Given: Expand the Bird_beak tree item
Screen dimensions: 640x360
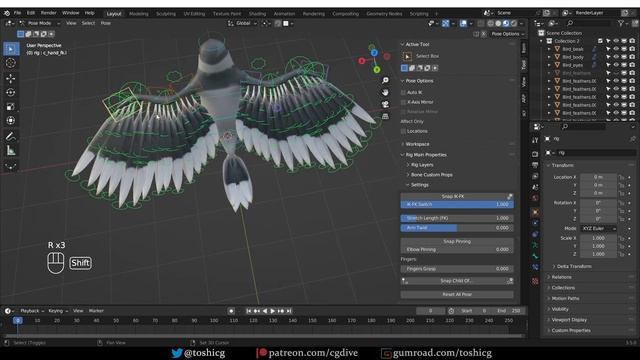Looking at the screenshot, I should tap(549, 49).
